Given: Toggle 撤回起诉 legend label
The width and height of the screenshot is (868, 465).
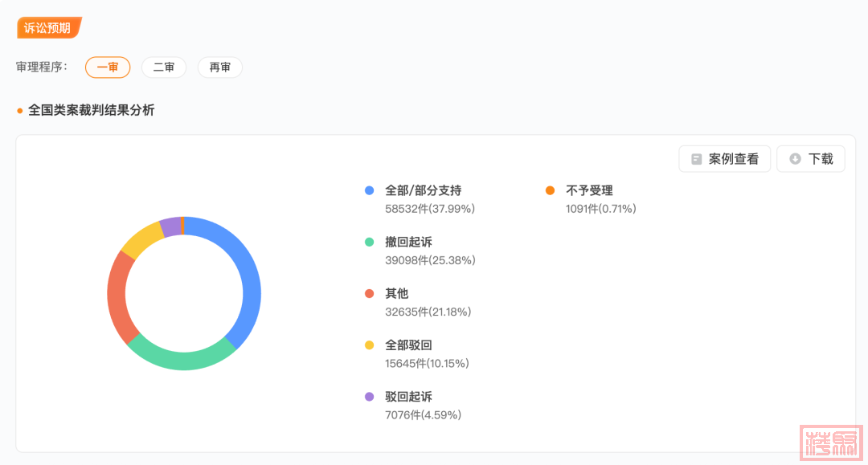Looking at the screenshot, I should pos(408,242).
